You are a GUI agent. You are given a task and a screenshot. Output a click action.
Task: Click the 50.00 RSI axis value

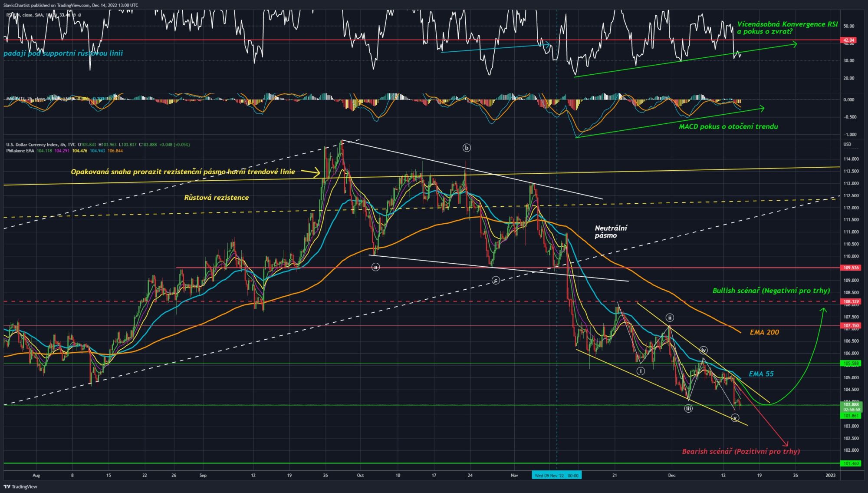tap(848, 26)
